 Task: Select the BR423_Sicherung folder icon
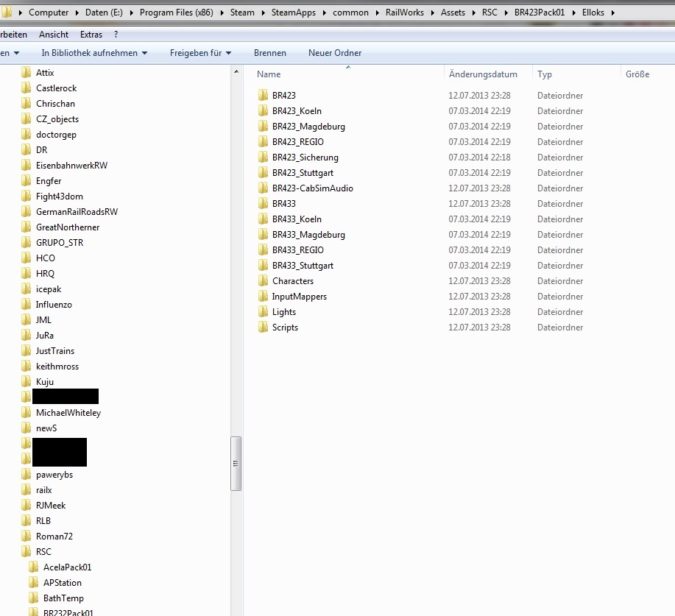[x=263, y=157]
